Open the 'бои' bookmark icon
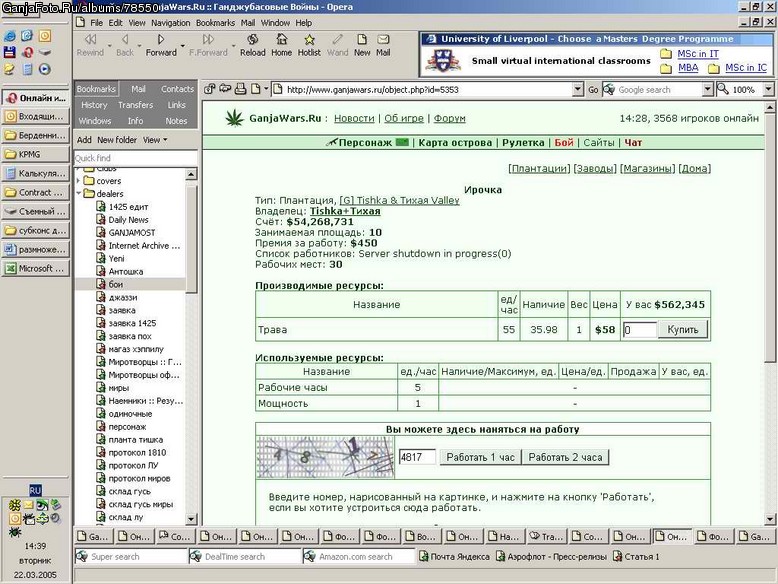The width and height of the screenshot is (778, 584). (101, 284)
